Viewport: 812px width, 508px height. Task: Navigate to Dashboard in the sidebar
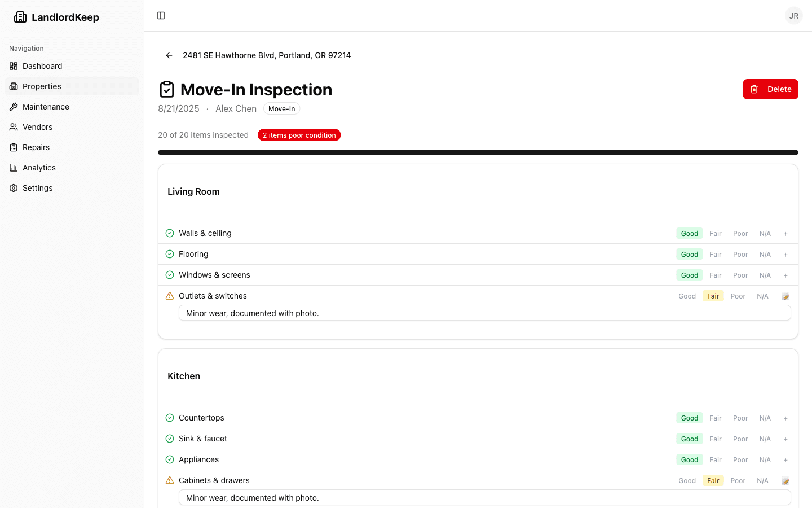42,66
